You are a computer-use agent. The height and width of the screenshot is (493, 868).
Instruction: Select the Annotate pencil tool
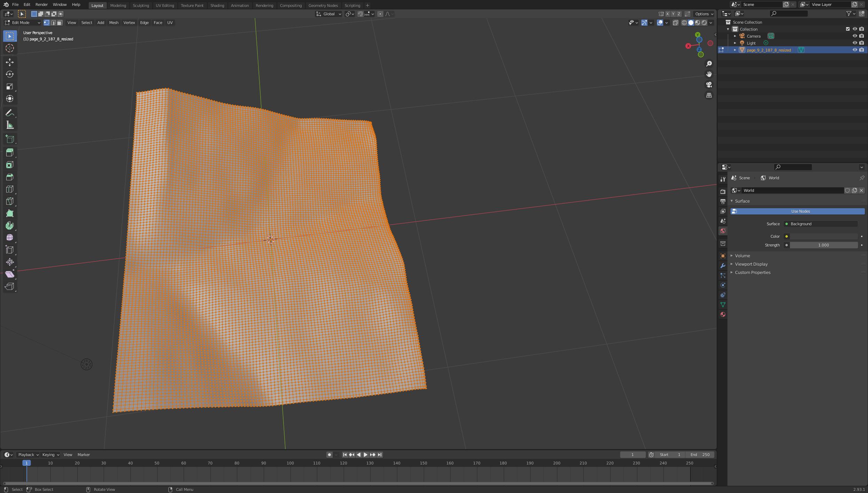tap(10, 113)
